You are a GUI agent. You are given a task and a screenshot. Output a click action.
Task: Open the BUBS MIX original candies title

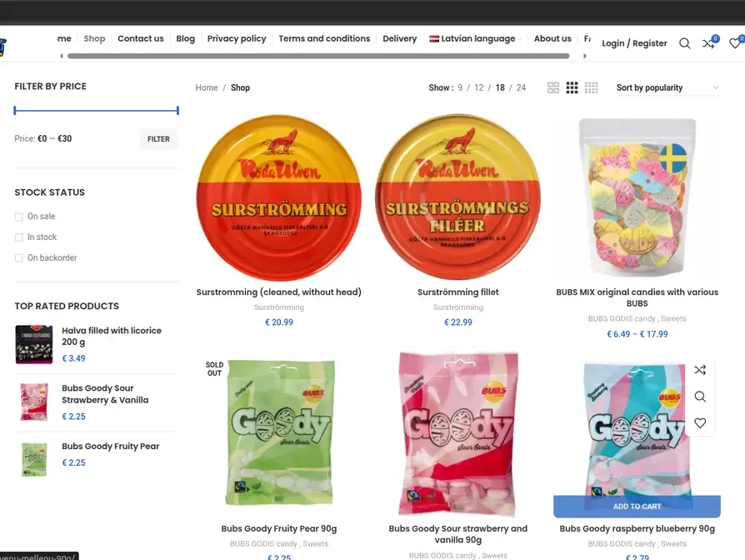[637, 297]
